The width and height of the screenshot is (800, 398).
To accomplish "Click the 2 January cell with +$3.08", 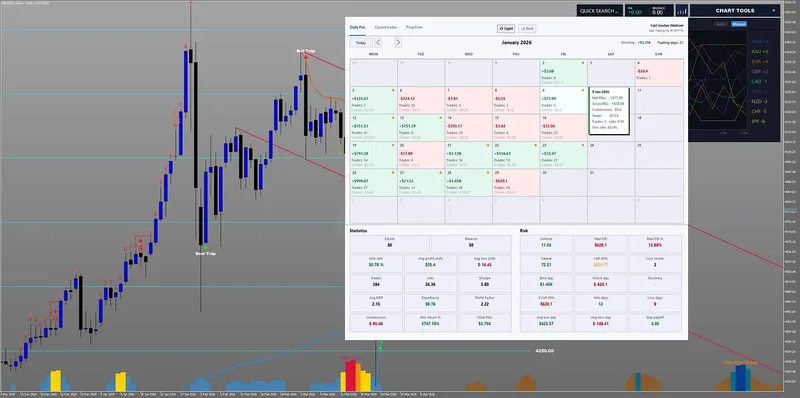I will (x=563, y=72).
